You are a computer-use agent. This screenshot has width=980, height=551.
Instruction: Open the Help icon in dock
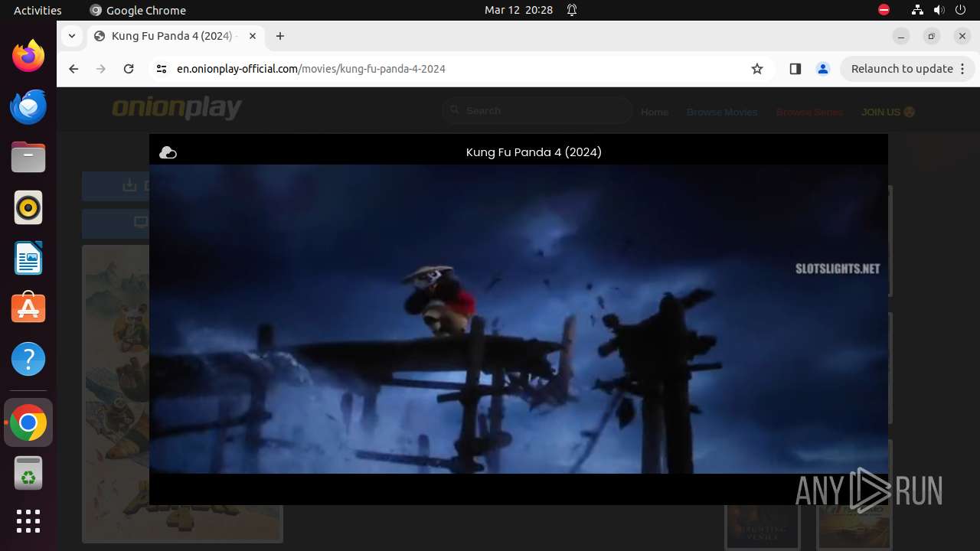click(x=28, y=359)
